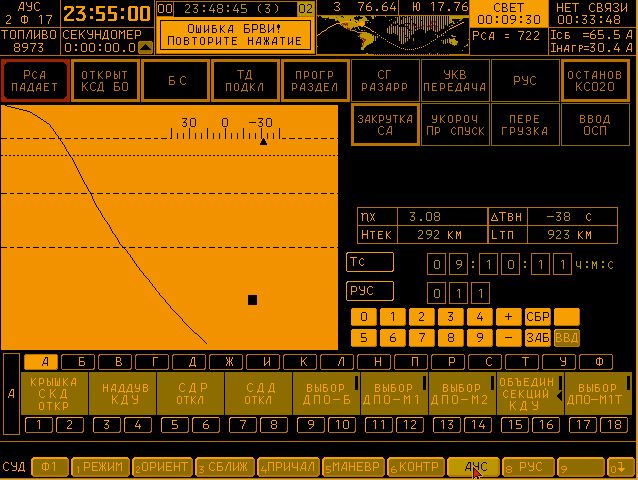Viewport: 638px width, 480px height.
Task: Open the 2 ОРИЕНТ format tab
Action: pos(162,467)
